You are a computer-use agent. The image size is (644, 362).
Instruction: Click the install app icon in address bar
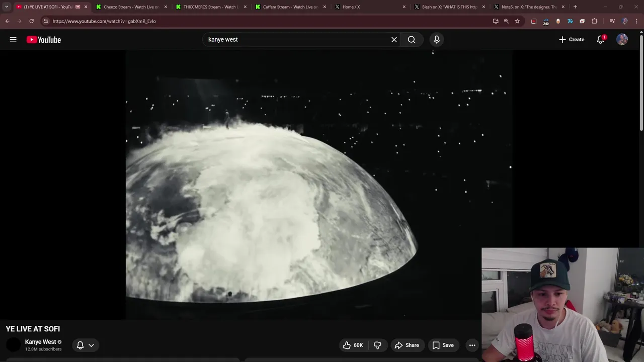pyautogui.click(x=496, y=21)
